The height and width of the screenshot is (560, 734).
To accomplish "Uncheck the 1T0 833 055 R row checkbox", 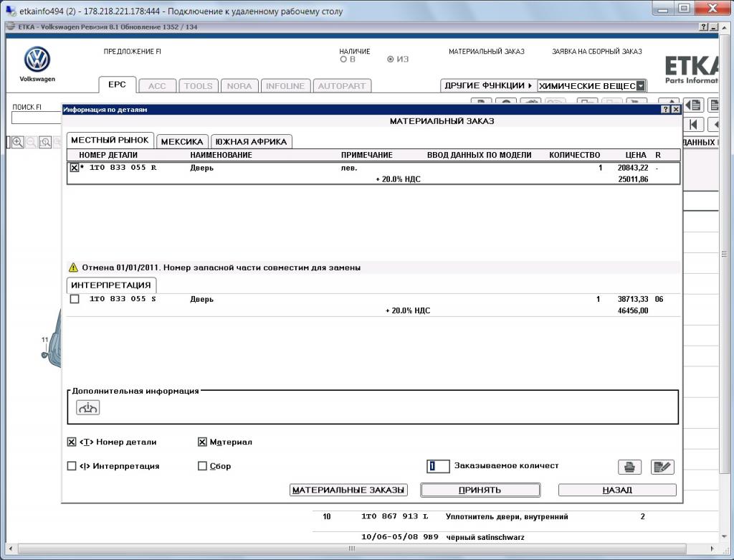I will (74, 168).
